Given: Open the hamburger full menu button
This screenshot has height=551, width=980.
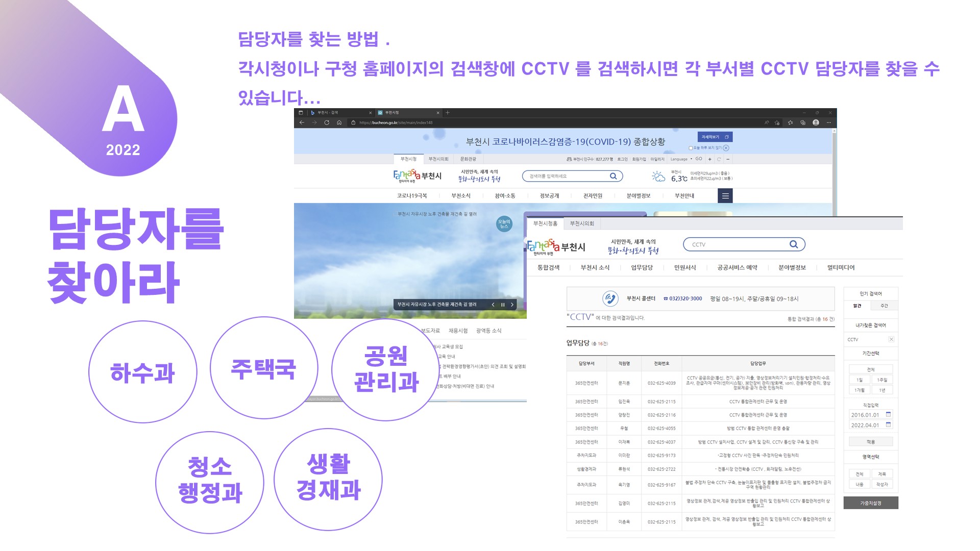Looking at the screenshot, I should pos(725,196).
